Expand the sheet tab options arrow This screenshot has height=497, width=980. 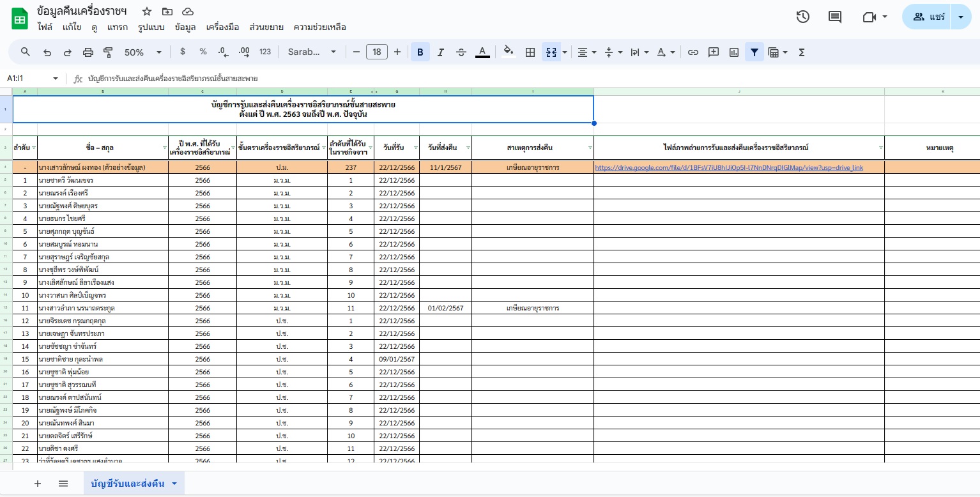point(174,484)
